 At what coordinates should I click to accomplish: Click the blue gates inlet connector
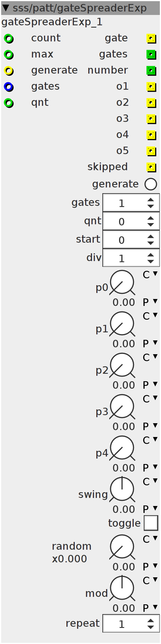click(9, 87)
